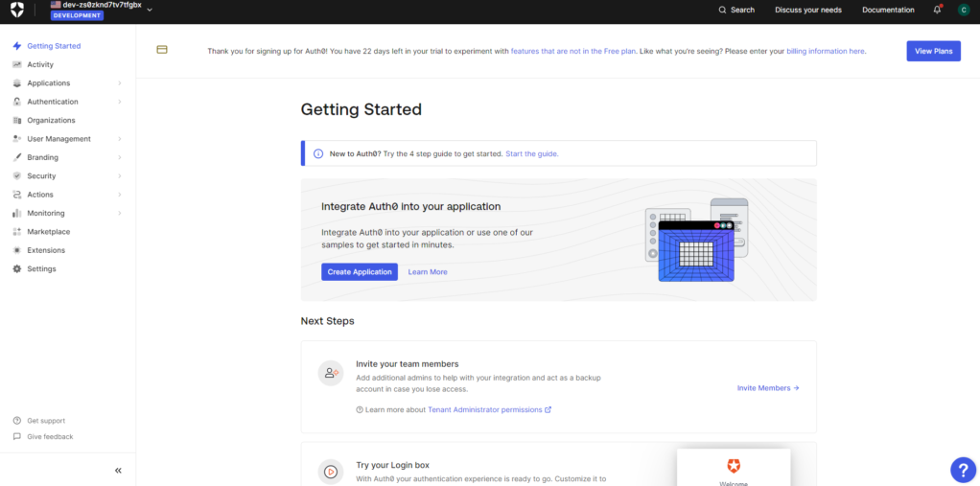Follow the Invite Members link

(x=767, y=388)
